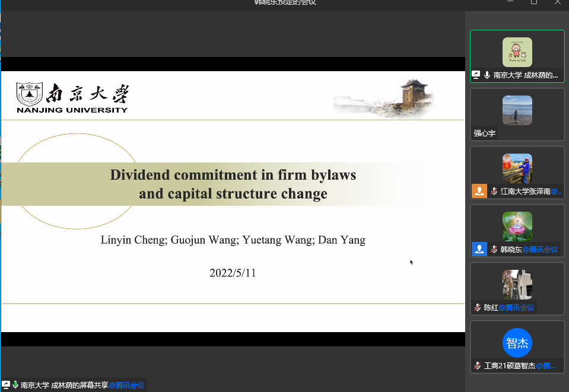This screenshot has height=392, width=569.
Task: Click @腾讯会议 link next to 陈红
Action: tap(516, 307)
